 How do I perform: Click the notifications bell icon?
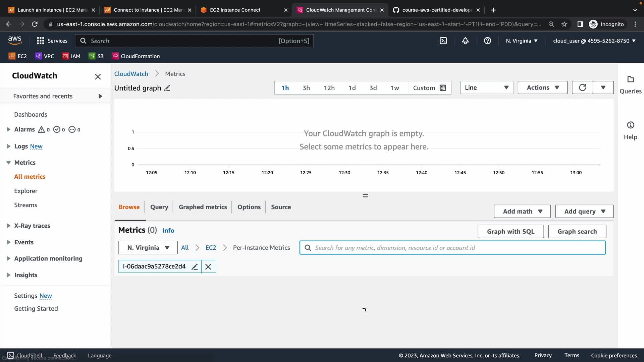point(465,41)
